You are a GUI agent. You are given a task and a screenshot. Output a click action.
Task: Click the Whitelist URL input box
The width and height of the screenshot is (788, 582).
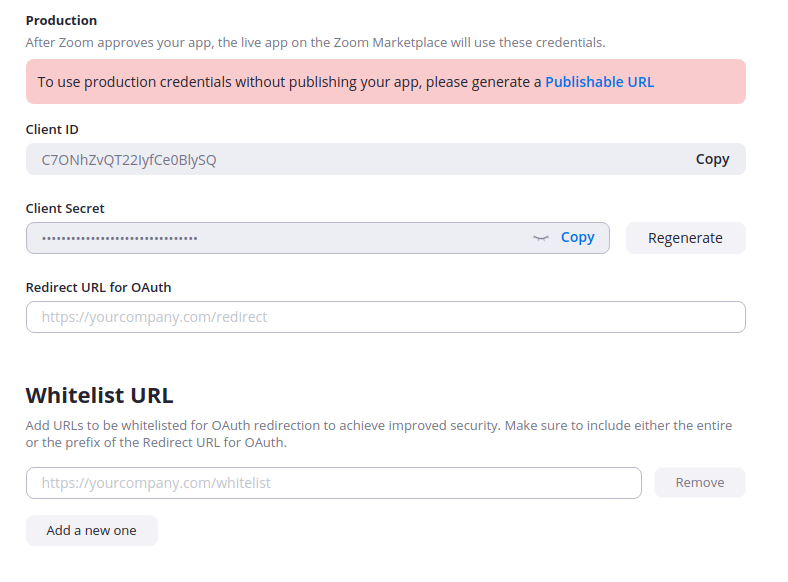click(x=333, y=483)
